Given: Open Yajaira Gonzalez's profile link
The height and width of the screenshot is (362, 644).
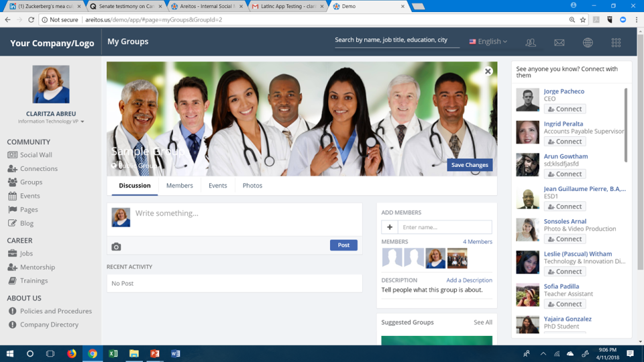Looking at the screenshot, I should pos(568,319).
